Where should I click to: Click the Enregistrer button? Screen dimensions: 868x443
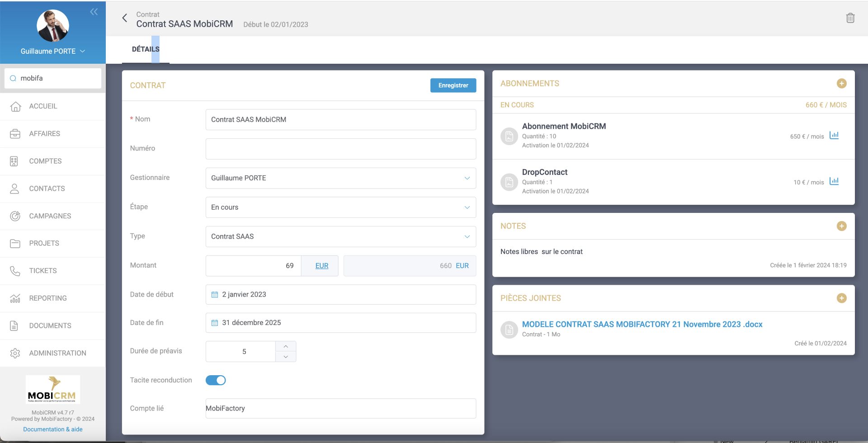[x=453, y=85]
